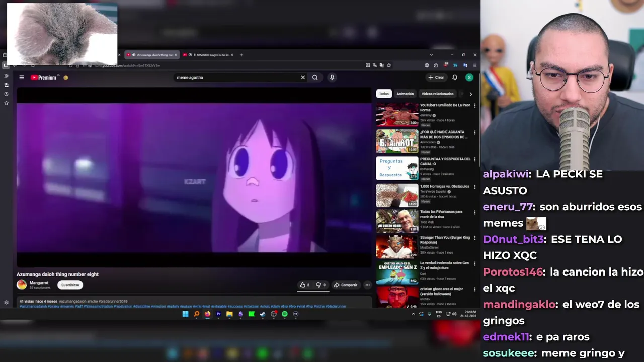Open Empleado Gen Z video thumbnail
This screenshot has width=644, height=362.
(397, 273)
